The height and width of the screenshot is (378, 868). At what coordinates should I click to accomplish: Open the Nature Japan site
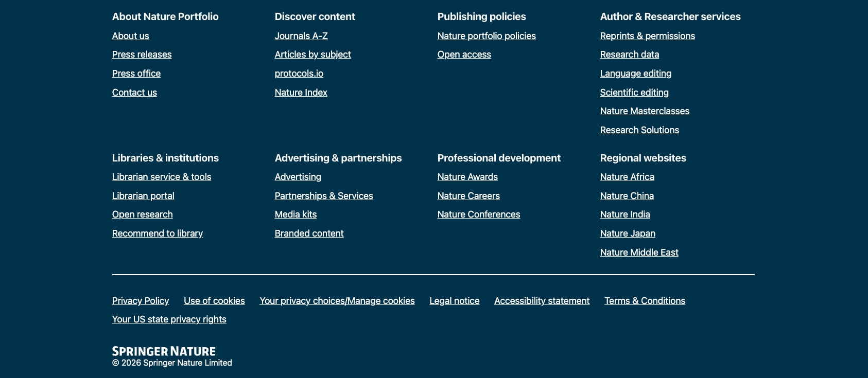628,233
